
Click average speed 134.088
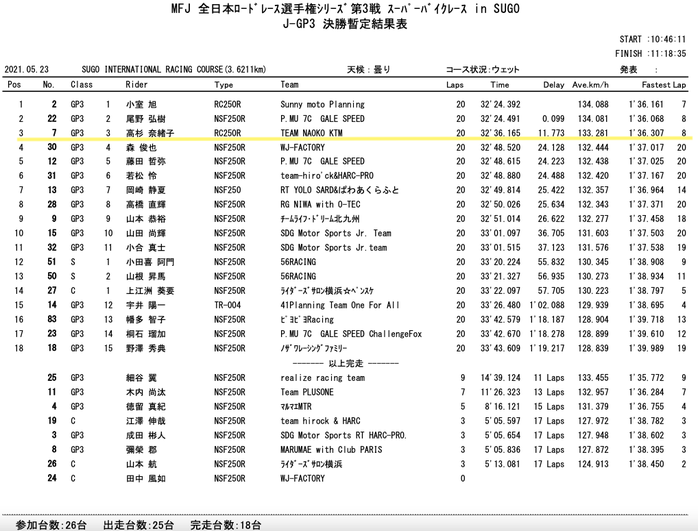(x=593, y=105)
